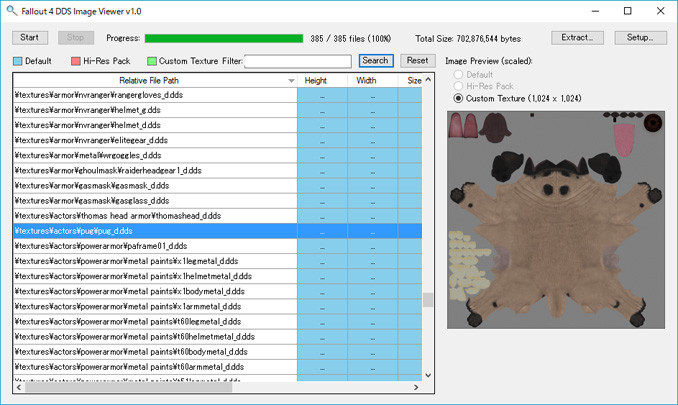Click the 385 / 385 files progress text
The width and height of the screenshot is (678, 405).
(351, 38)
